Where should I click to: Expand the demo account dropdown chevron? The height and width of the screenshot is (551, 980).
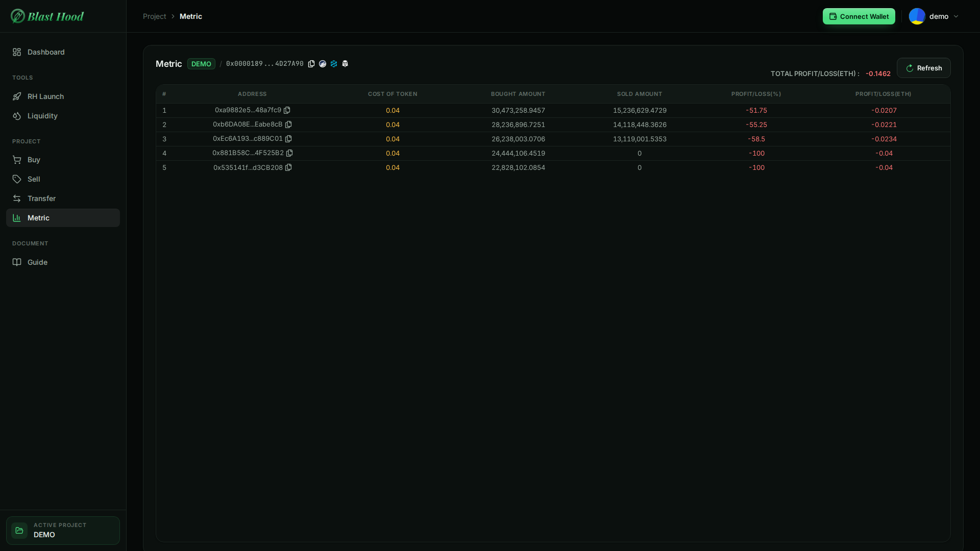click(x=956, y=16)
